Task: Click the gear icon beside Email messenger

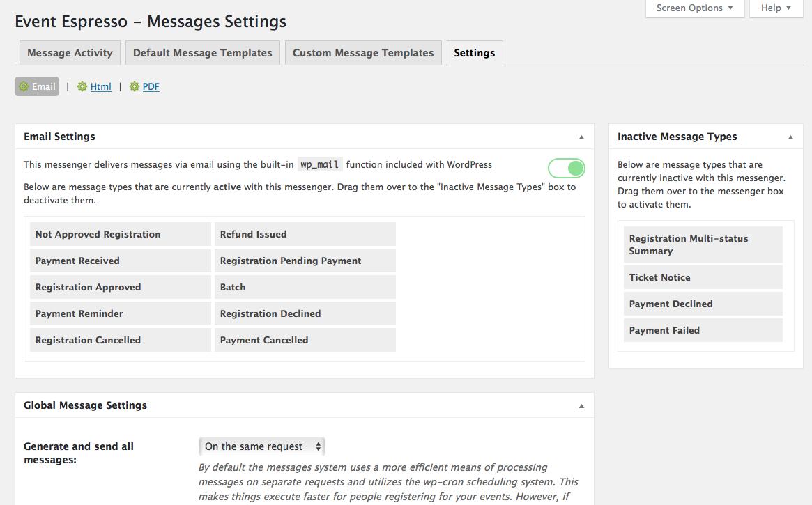Action: 24,86
